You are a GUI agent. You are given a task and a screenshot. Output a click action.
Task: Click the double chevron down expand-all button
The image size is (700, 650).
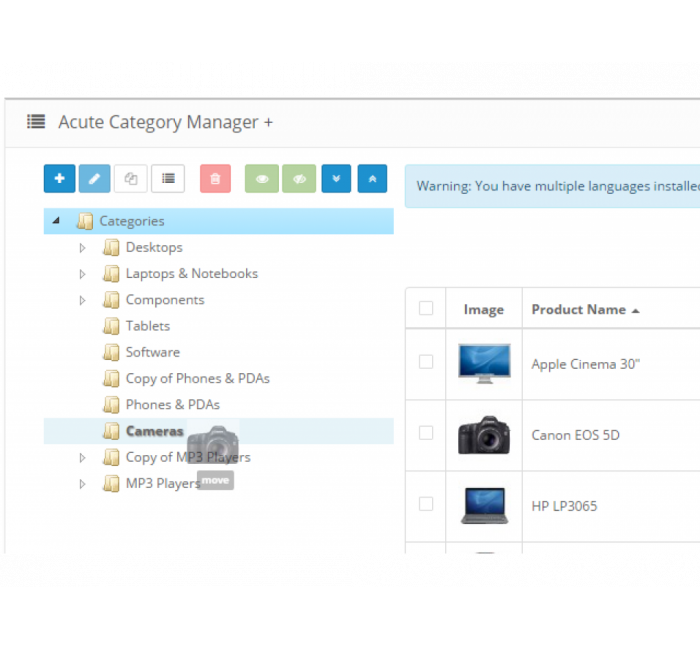coord(335,179)
